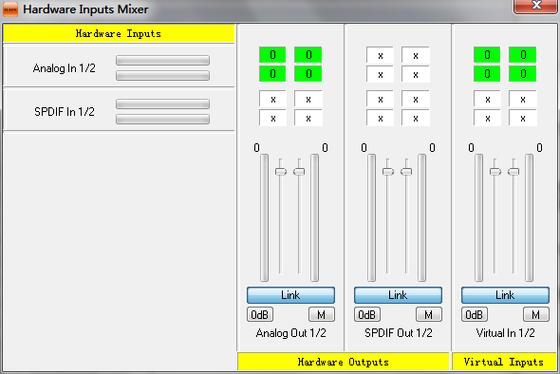Screen dimensions: 560x374
Task: Click top-right green routing cell in Virtual In column
Action: pos(522,55)
